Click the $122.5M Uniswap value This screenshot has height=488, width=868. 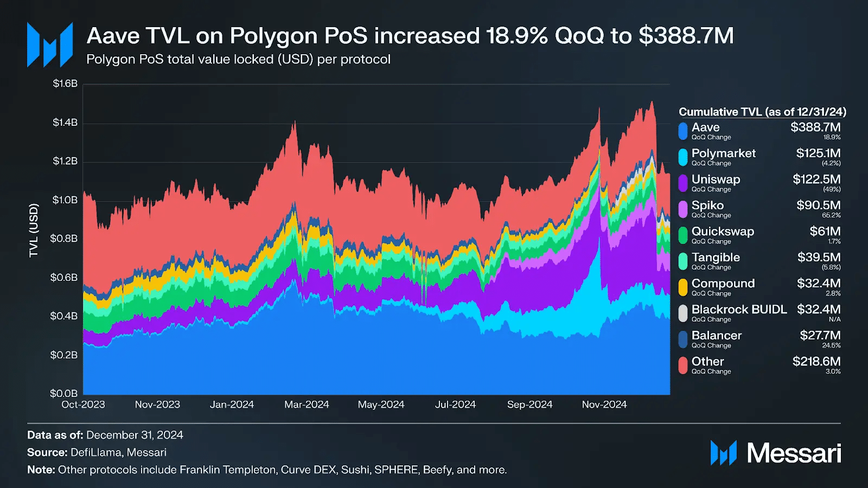point(816,179)
